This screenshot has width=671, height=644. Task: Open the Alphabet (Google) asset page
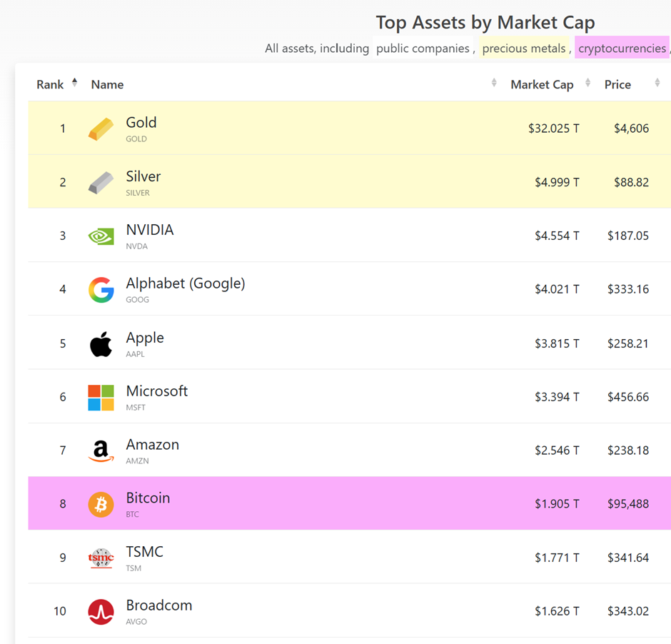[185, 283]
